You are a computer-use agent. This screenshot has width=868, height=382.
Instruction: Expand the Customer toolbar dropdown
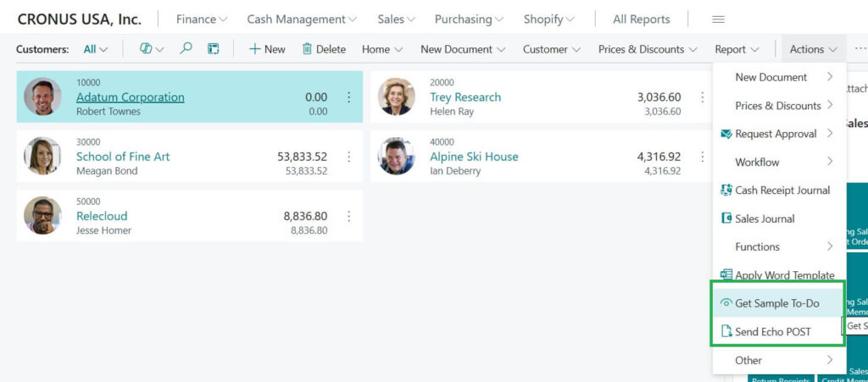pyautogui.click(x=551, y=49)
